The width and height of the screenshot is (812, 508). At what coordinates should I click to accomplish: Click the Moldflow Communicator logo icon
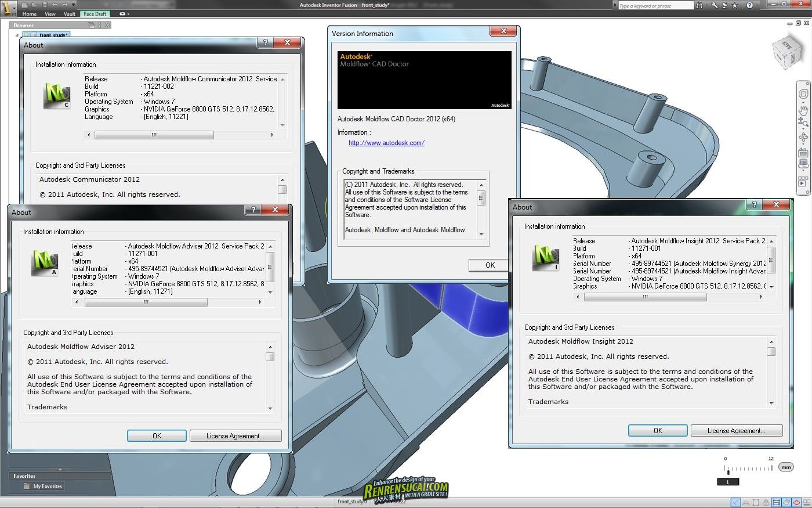56,96
